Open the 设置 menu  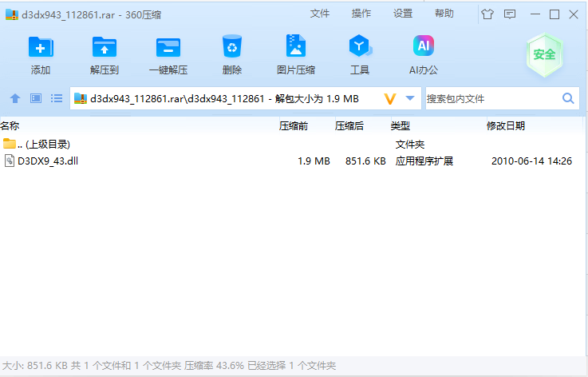pos(403,14)
